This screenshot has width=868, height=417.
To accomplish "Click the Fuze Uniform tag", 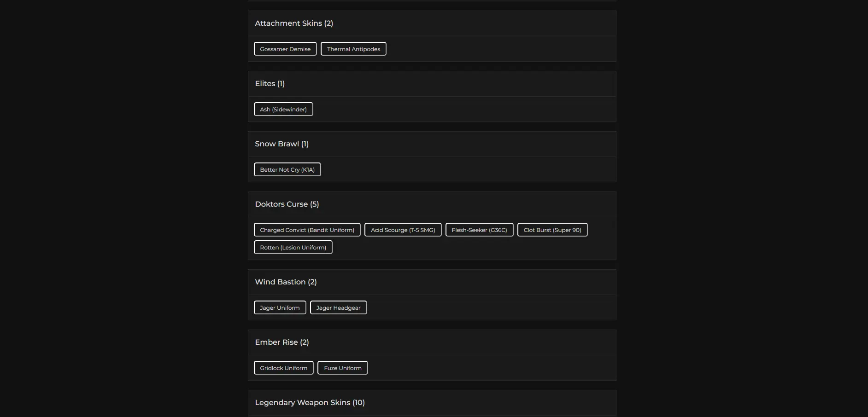I will 342,368.
